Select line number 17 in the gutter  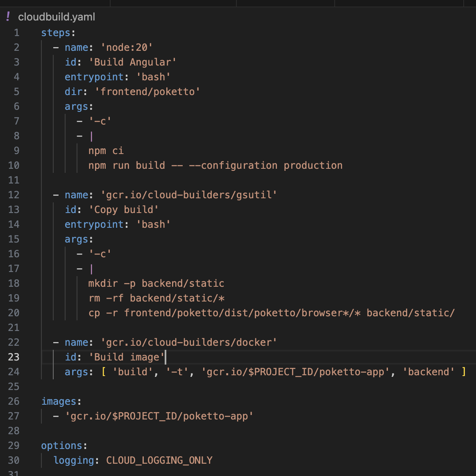click(14, 269)
